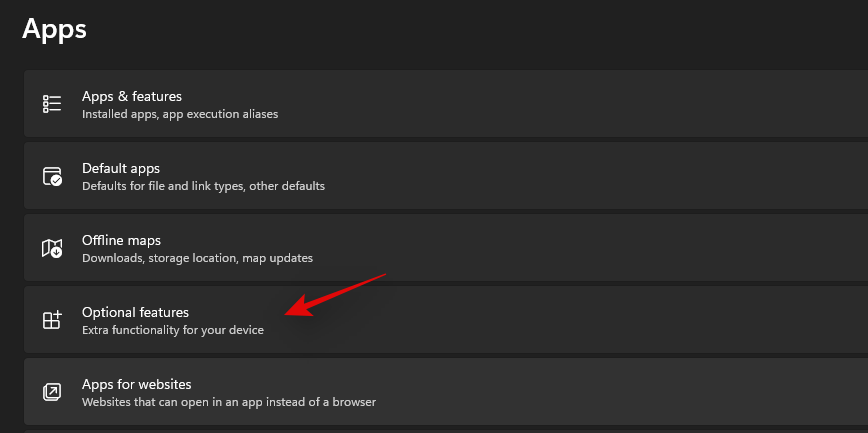
Task: Click the Default apps checkmark icon
Action: 52,177
